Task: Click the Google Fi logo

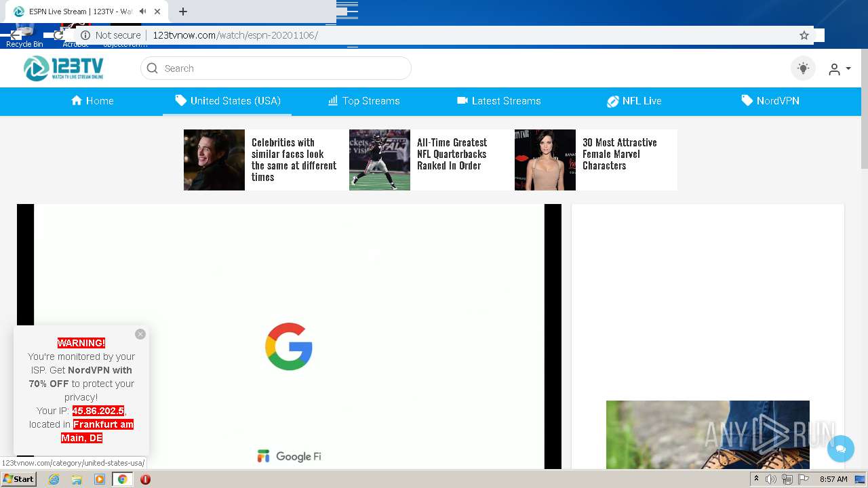Action: [x=289, y=456]
